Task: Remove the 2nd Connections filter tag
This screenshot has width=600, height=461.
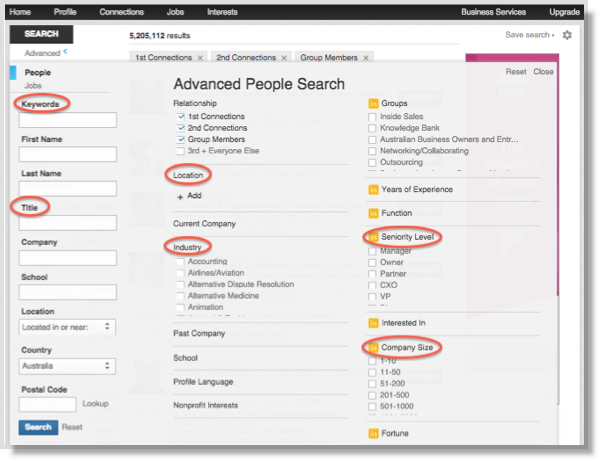Action: pos(283,58)
